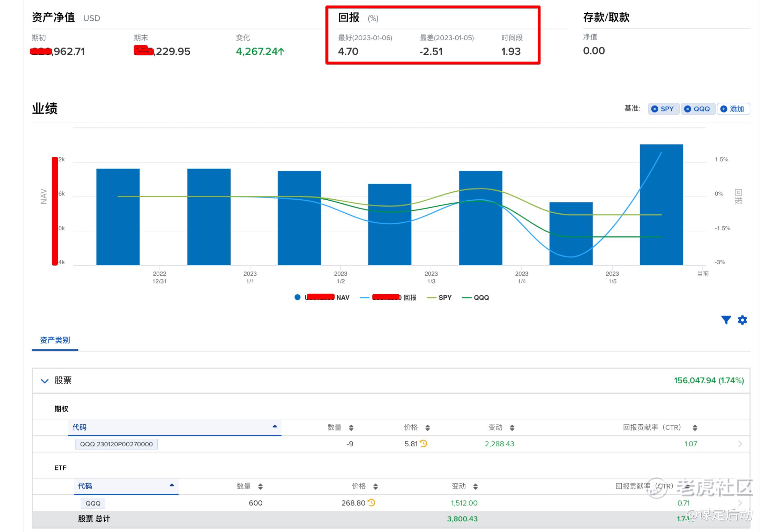The image size is (768, 532).
Task: Sort options by 数量 column arrows
Action: click(351, 428)
